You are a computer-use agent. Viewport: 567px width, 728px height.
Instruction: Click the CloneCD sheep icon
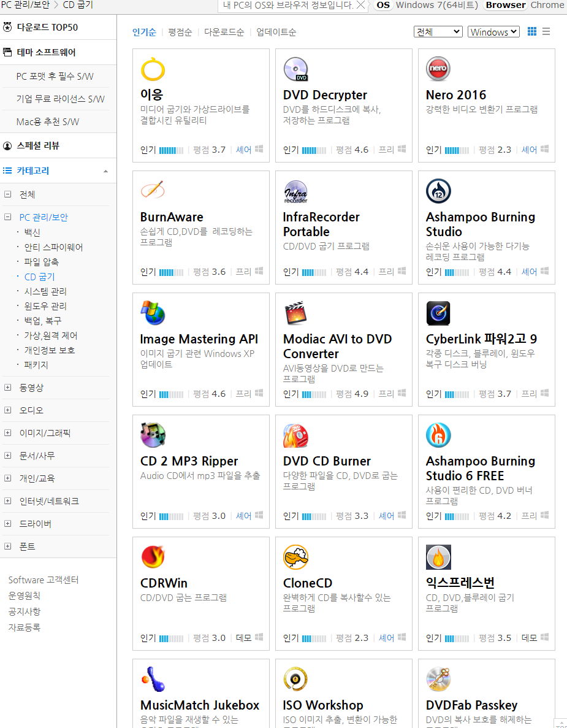pos(295,557)
